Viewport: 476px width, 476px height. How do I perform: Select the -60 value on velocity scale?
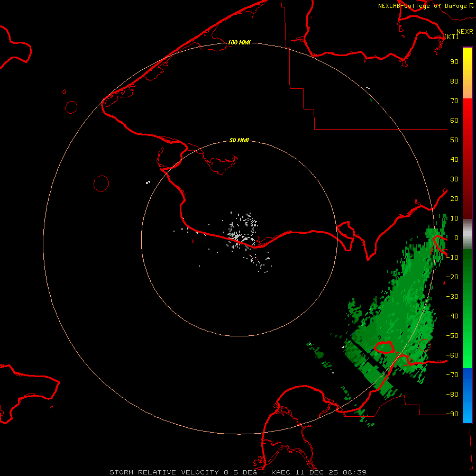[452, 355]
